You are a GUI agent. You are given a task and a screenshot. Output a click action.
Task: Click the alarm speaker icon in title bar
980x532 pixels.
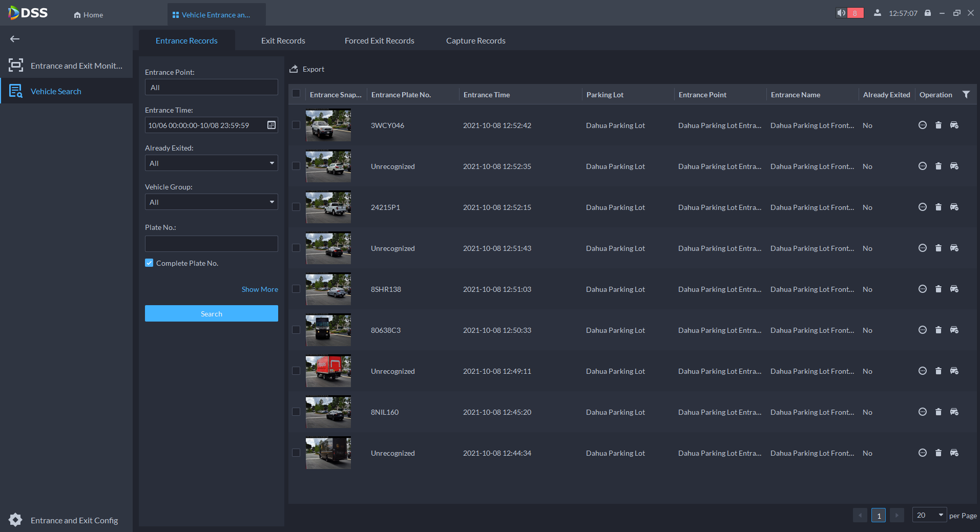pos(841,13)
